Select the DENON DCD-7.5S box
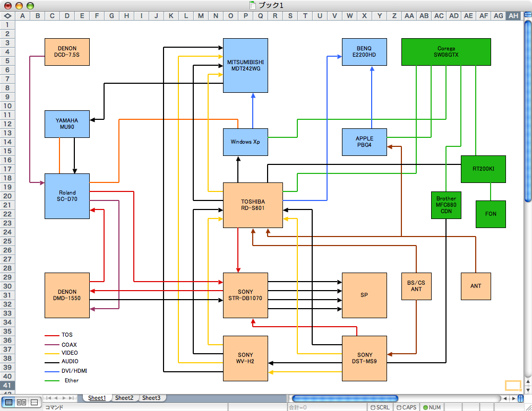The image size is (532, 411). point(67,52)
